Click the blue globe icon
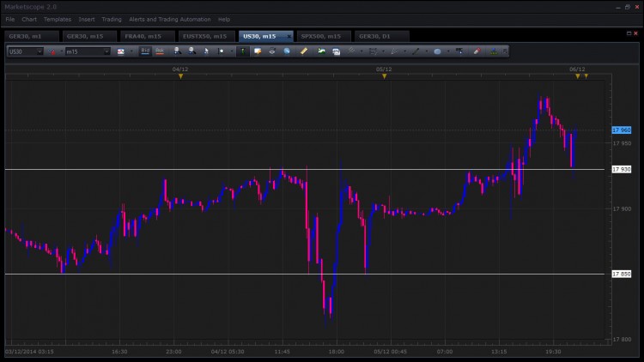Screen dimensions: 644x362 [x=287, y=51]
